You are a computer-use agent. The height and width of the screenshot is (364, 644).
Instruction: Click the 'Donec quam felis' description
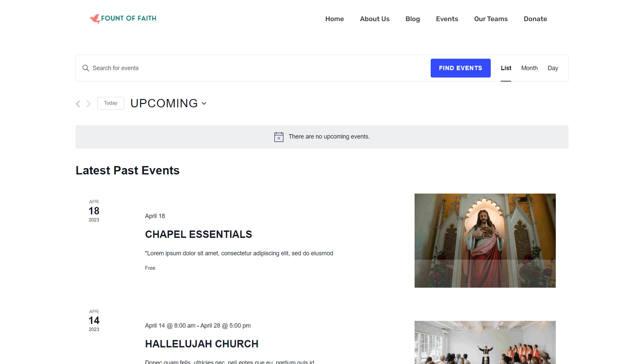[x=229, y=362]
